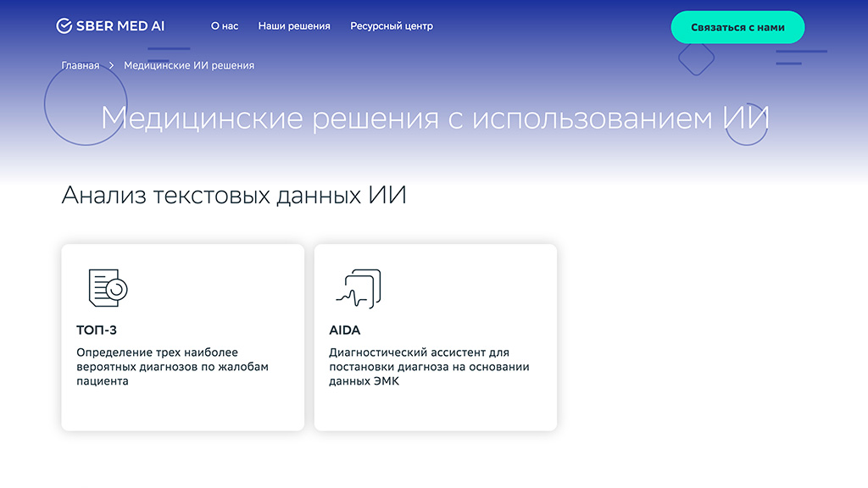Viewport: 868px width, 488px height.
Task: Click the AIDA heartbeat pages icon
Action: point(359,288)
